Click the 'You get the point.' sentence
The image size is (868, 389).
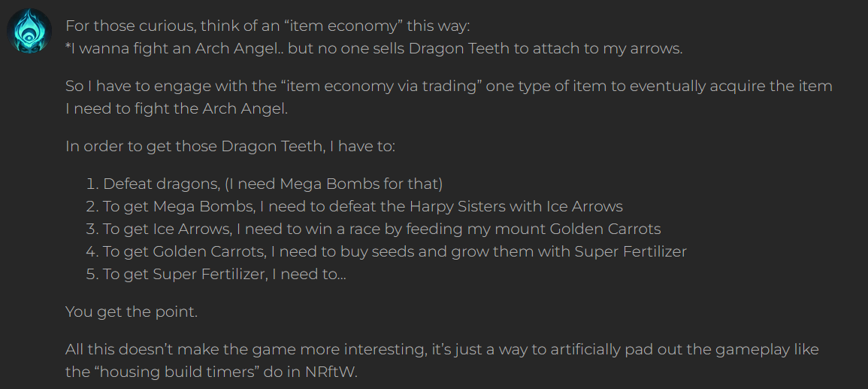(132, 312)
